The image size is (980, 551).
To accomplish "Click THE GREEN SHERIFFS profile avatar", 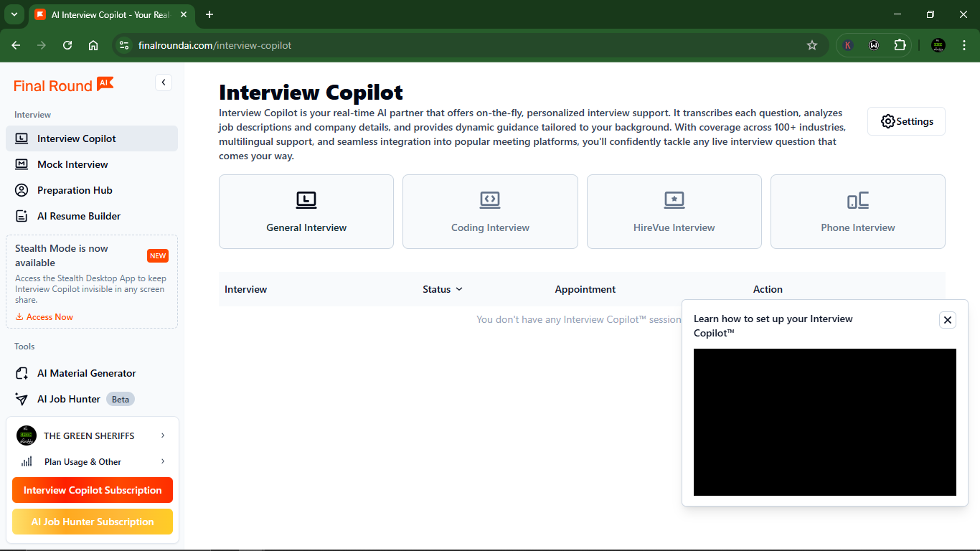I will point(27,435).
